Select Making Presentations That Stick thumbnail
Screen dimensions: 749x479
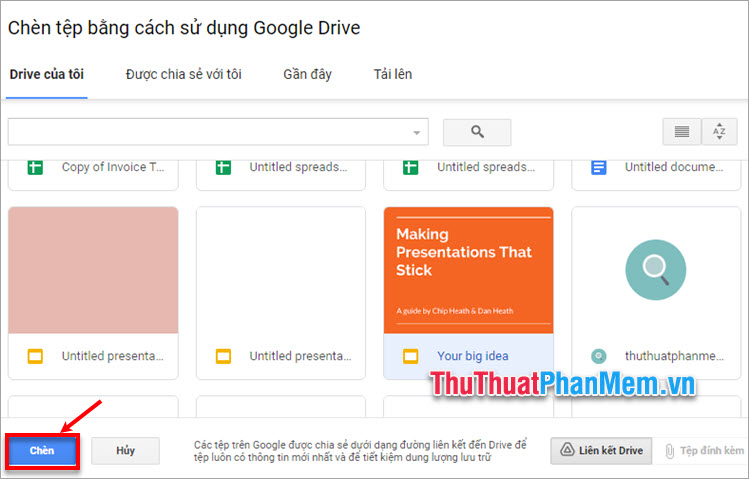tap(469, 270)
